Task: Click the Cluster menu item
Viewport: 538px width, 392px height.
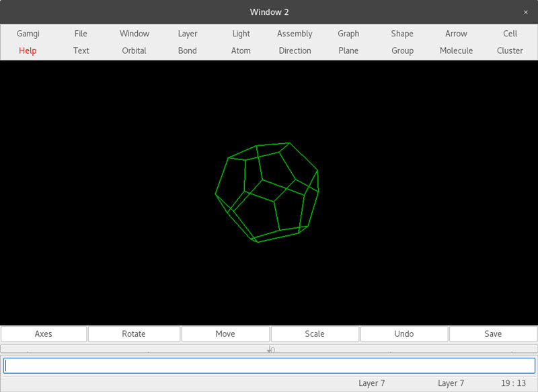Action: pos(510,50)
